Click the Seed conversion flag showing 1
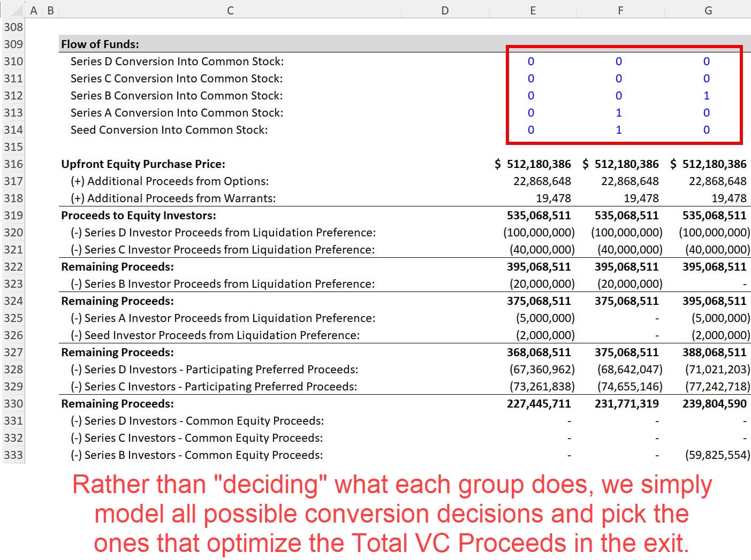Screen dimensions: 751x560 [x=618, y=129]
